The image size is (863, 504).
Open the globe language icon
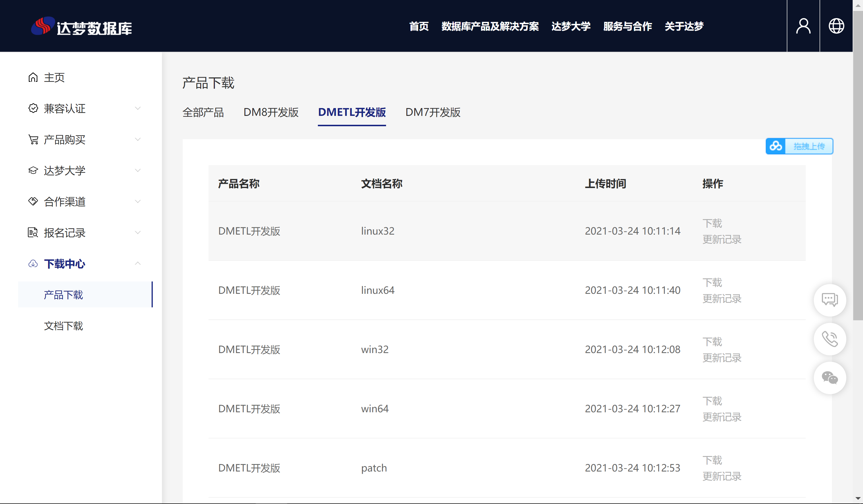tap(836, 26)
